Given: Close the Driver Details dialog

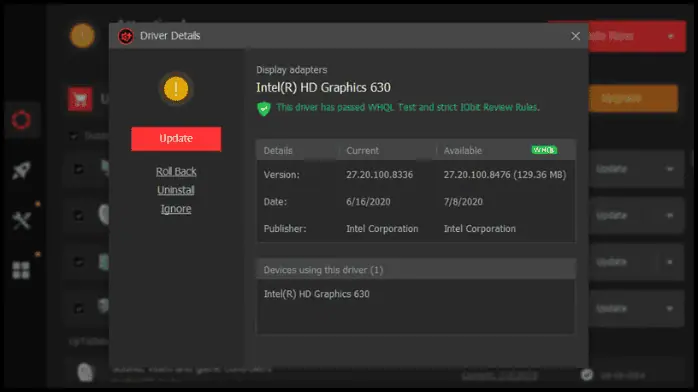Looking at the screenshot, I should tap(576, 36).
